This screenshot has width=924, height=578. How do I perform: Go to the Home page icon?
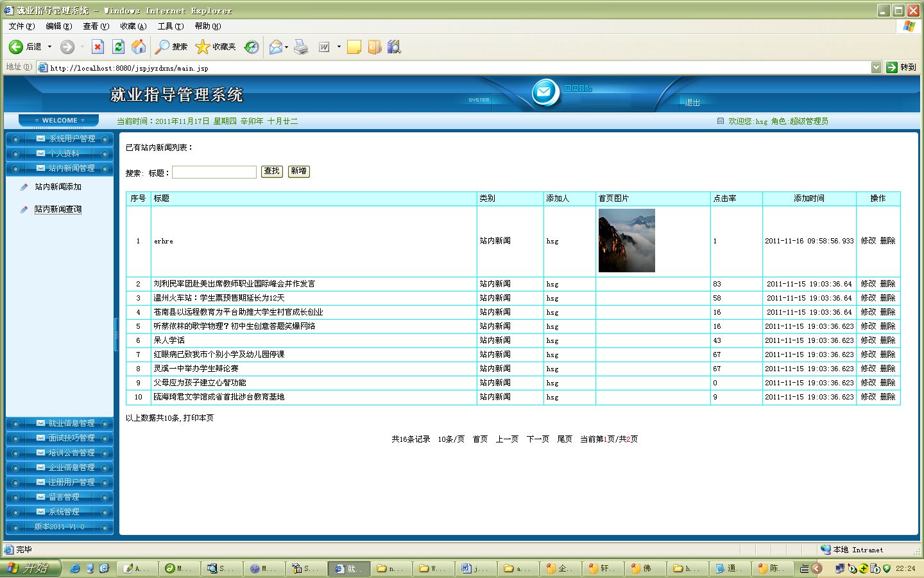click(139, 47)
